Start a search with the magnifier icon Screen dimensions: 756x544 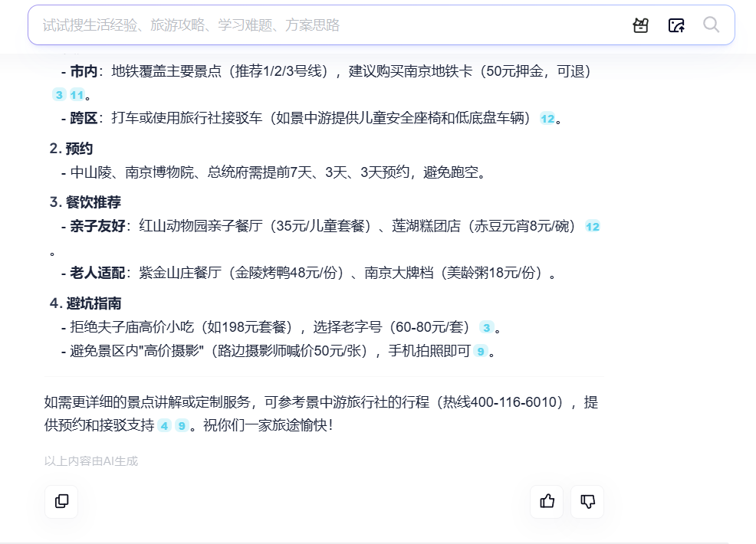(711, 25)
